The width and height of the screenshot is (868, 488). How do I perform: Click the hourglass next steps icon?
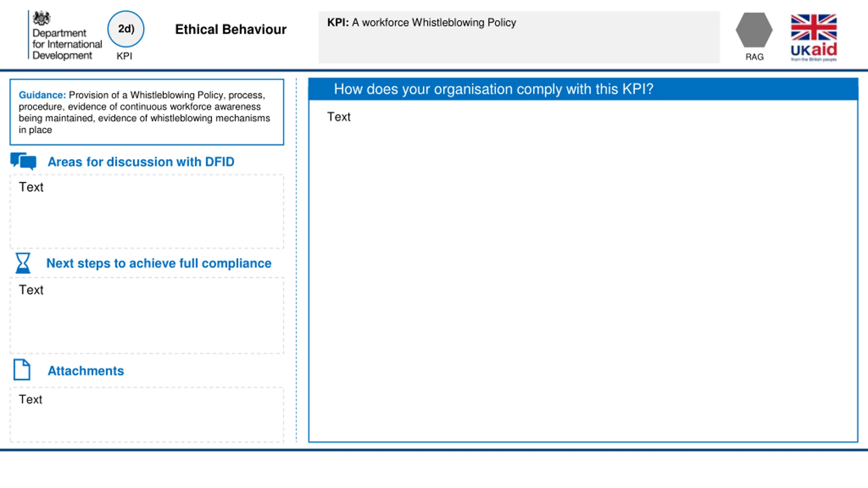[x=23, y=263]
